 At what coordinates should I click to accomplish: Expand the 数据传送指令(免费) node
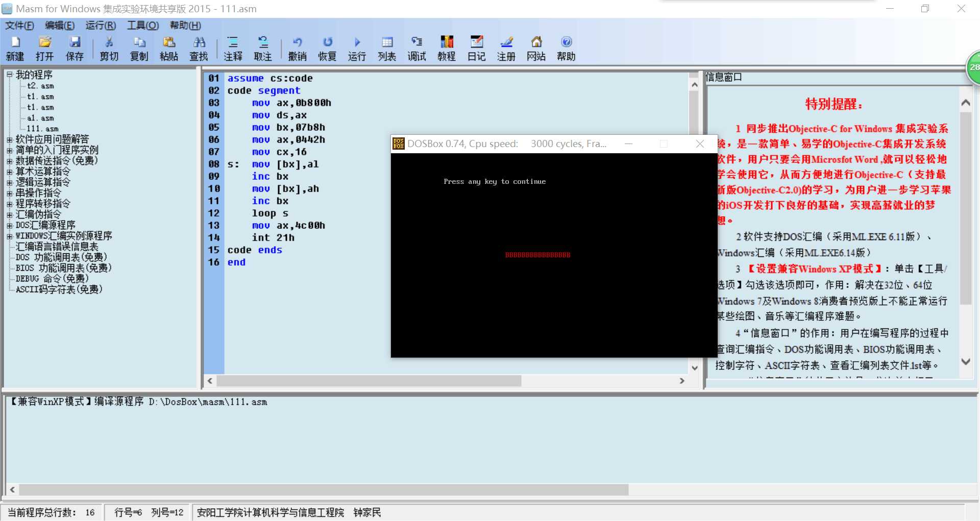(x=9, y=161)
